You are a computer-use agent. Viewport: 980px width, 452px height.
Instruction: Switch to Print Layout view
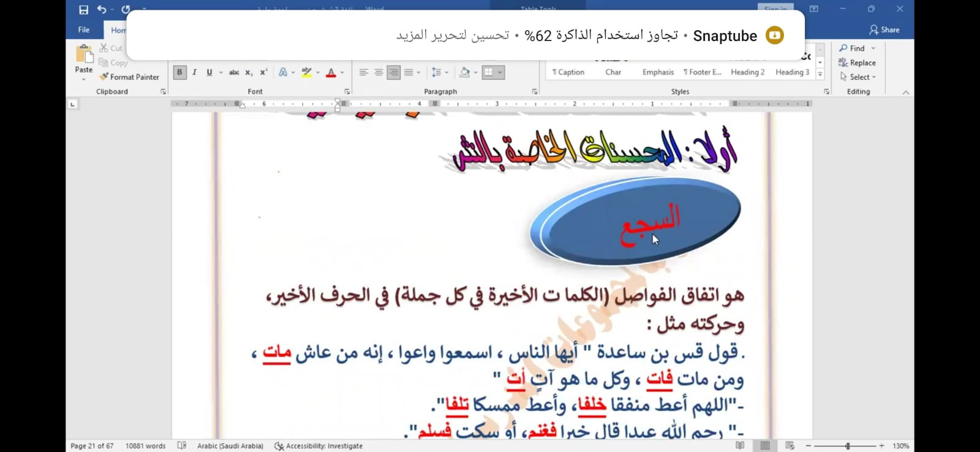coord(765,445)
